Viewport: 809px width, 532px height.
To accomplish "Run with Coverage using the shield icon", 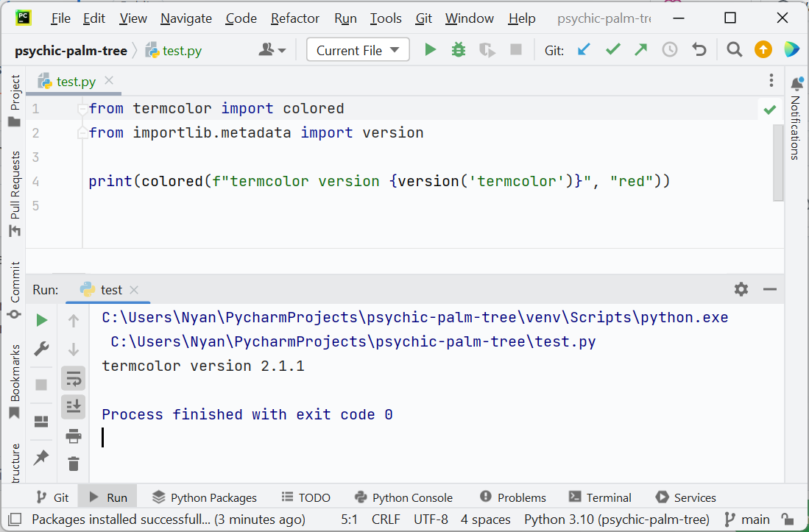I will (x=487, y=49).
